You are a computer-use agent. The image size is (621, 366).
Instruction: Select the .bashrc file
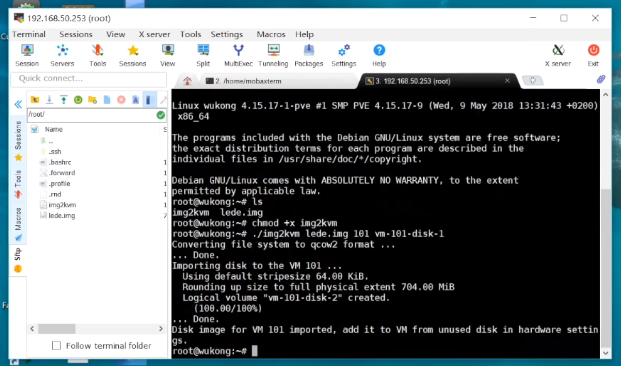coord(59,162)
